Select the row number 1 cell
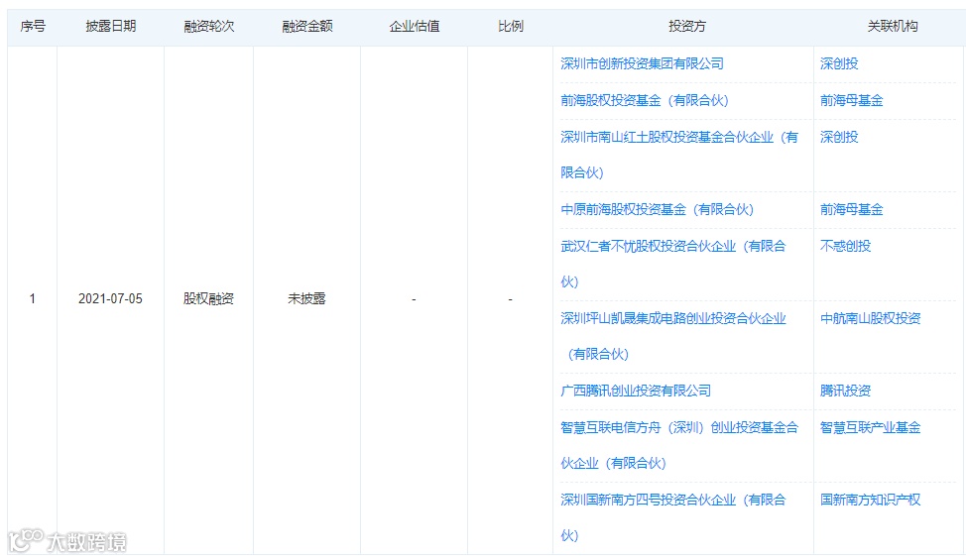Screen dimensions: 966x560 32,299
